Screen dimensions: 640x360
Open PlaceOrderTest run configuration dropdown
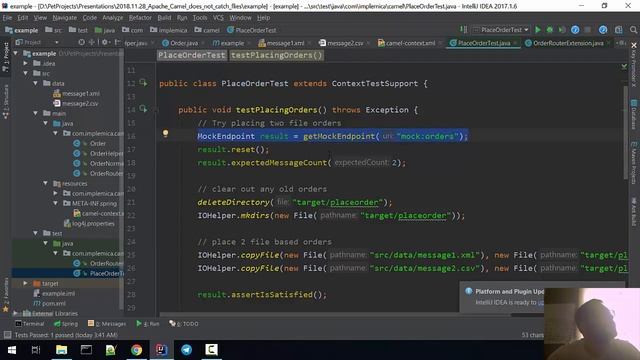501,30
